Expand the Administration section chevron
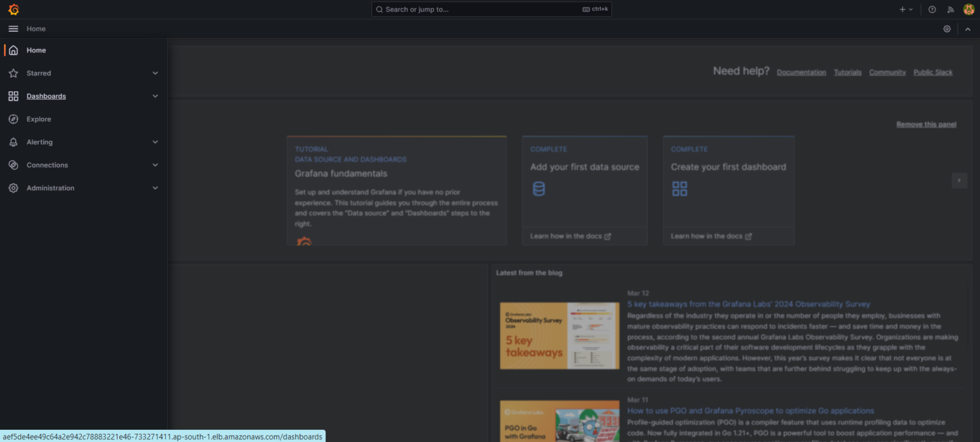Viewport: 980px width, 442px height. click(x=155, y=188)
